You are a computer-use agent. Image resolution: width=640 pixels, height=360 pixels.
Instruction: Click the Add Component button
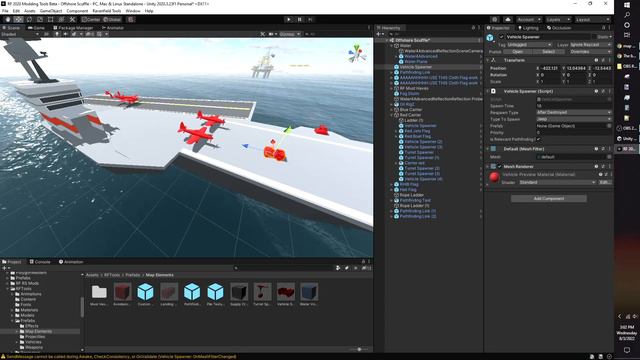pos(549,198)
